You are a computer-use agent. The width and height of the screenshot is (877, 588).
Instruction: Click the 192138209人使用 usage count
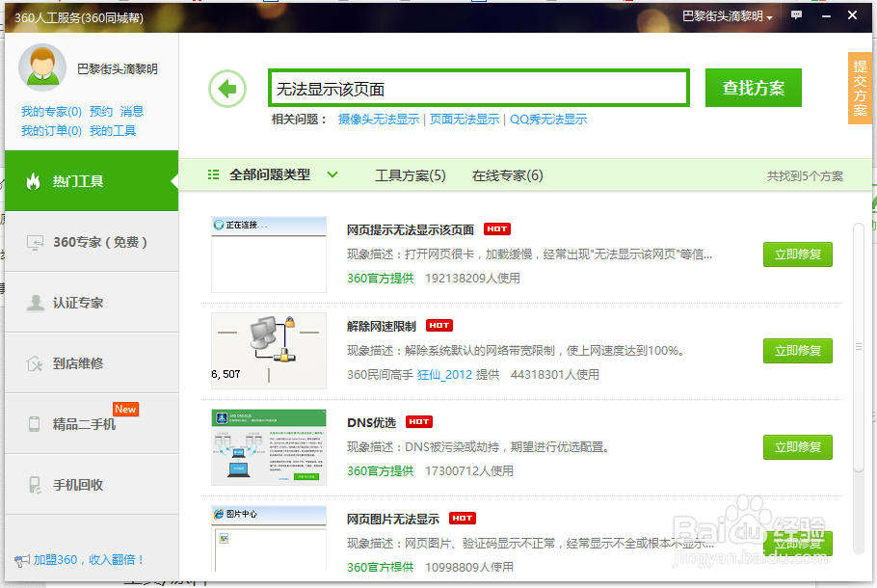click(472, 278)
